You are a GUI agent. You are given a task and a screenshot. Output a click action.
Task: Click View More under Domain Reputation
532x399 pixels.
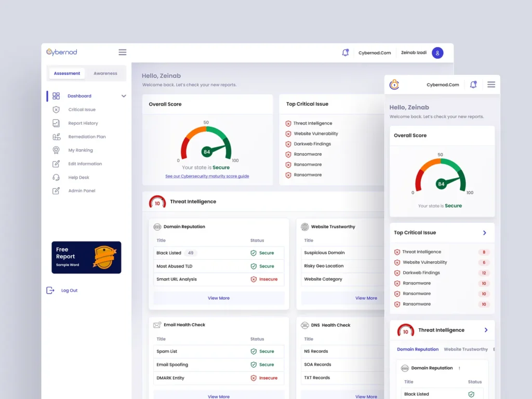pos(219,298)
